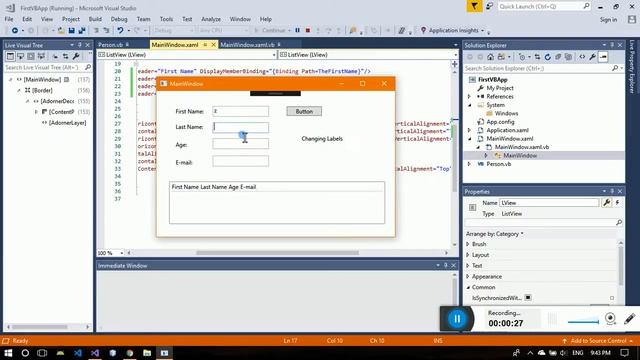Click the pencil annotation icon in recorder
The width and height of the screenshot is (640, 360).
coord(629,318)
